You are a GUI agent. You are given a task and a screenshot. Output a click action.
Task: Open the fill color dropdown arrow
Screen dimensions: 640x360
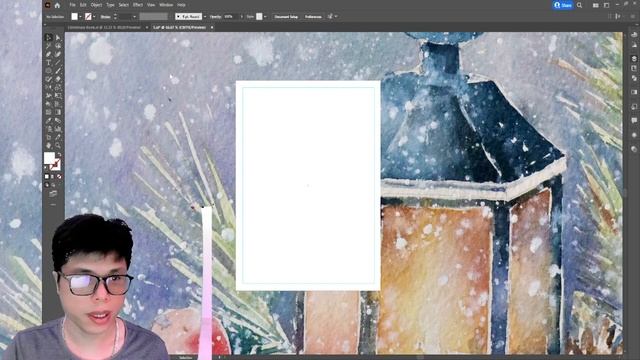click(x=81, y=17)
